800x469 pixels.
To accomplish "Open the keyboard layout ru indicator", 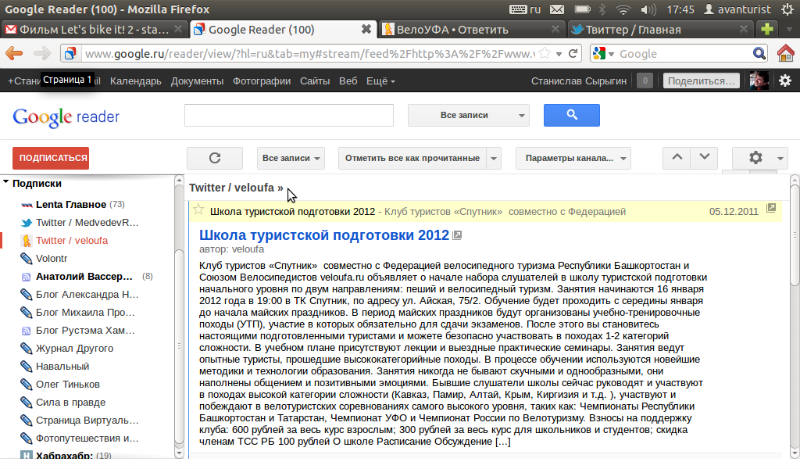I will click(525, 9).
